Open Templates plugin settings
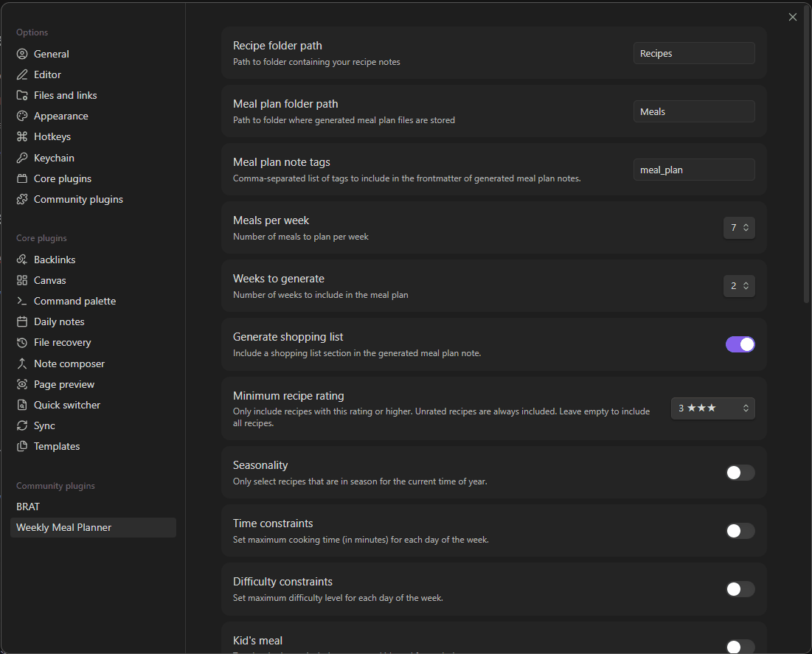 (x=93, y=446)
